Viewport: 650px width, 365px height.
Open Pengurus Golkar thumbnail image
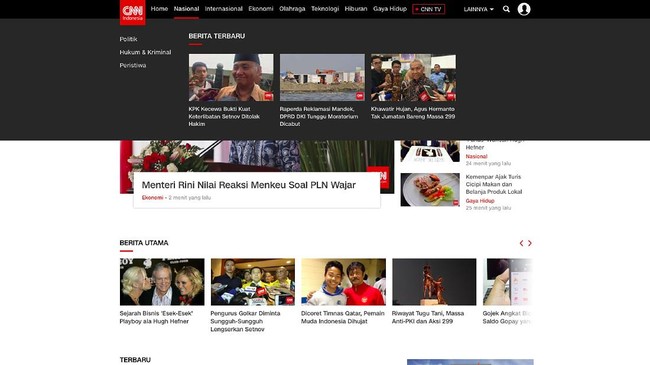pos(253,282)
